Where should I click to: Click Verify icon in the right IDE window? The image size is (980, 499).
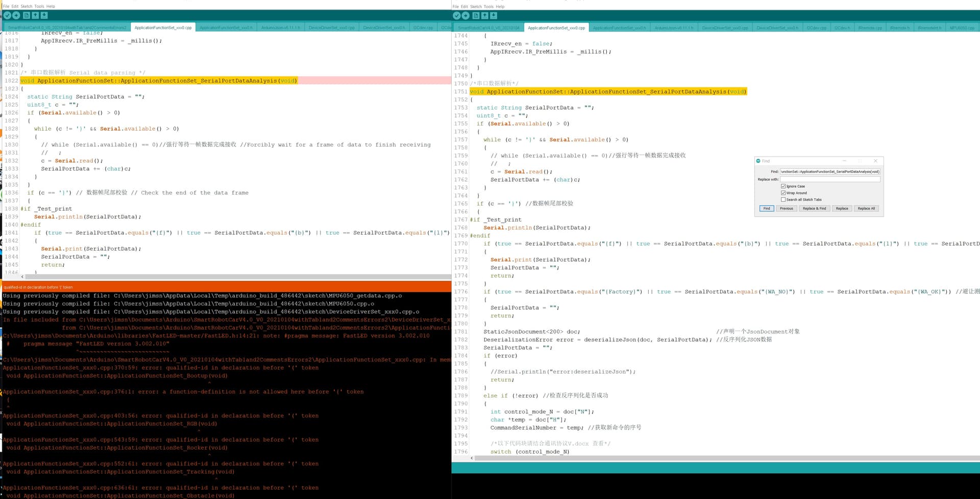(457, 16)
